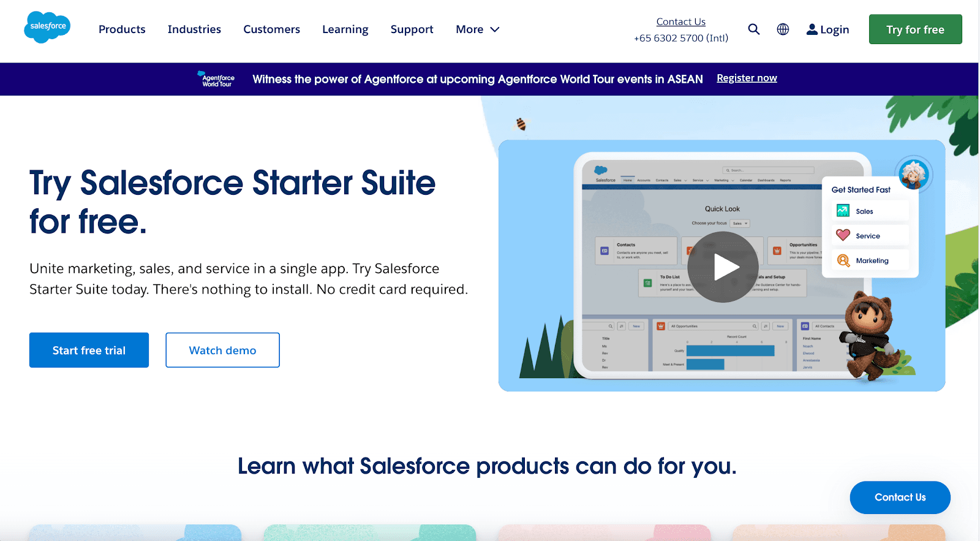Click the Start free trial button
The image size is (980, 541).
[x=89, y=350]
